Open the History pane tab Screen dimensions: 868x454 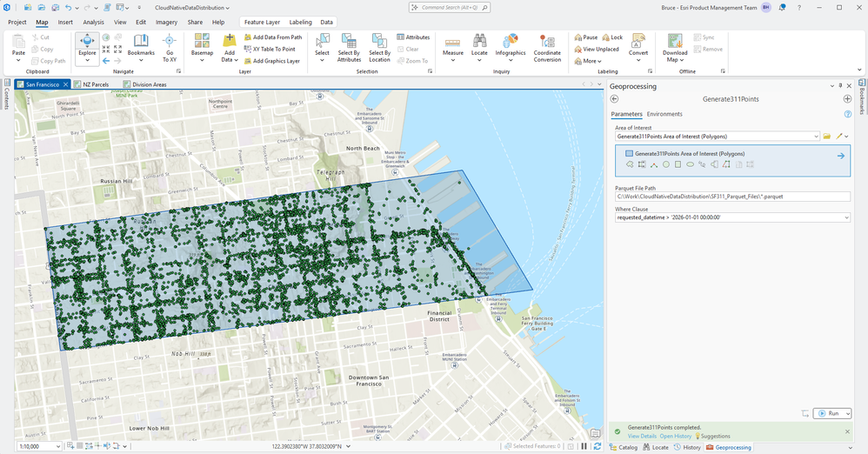687,447
